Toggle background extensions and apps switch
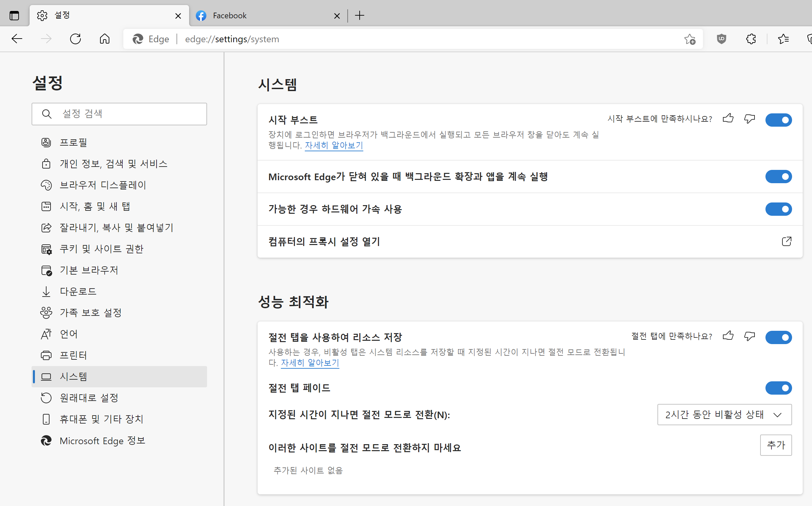The image size is (812, 506). tap(778, 176)
